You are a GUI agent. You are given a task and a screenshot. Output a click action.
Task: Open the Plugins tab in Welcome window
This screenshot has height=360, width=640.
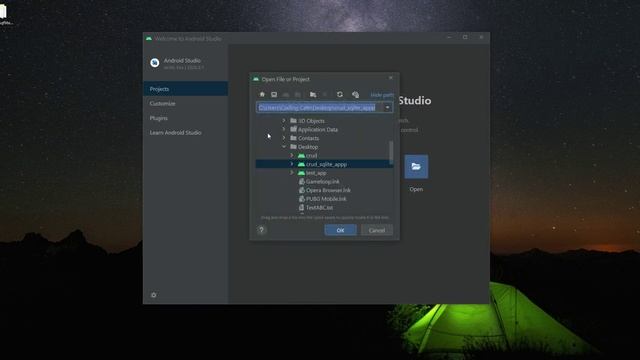click(x=185, y=118)
